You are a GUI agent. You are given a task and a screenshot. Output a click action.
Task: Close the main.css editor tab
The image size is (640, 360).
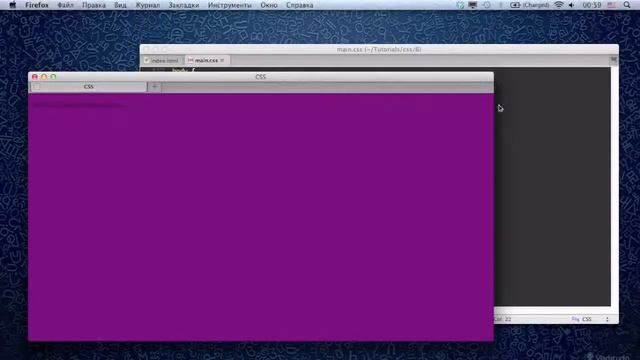[x=222, y=60]
